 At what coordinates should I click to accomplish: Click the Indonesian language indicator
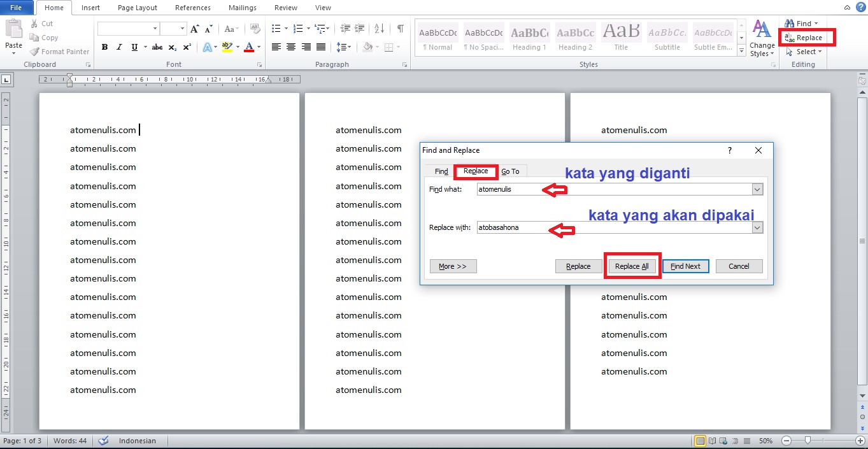pyautogui.click(x=137, y=441)
